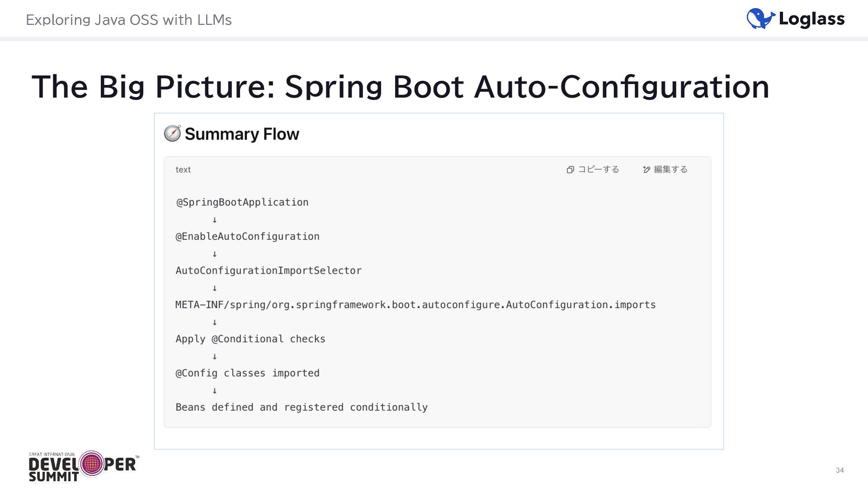Click the Loglass whale logo icon
Viewport: 868px width, 488px height.
[760, 19]
